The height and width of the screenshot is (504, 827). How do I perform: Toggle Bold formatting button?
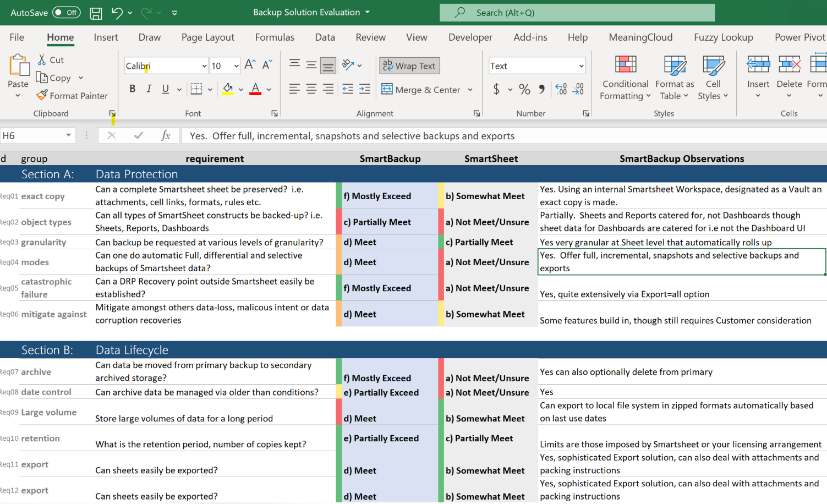[x=132, y=89]
